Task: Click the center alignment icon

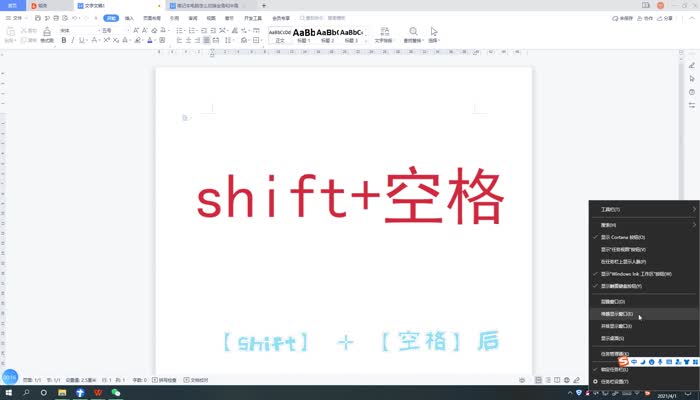Action: (x=188, y=40)
